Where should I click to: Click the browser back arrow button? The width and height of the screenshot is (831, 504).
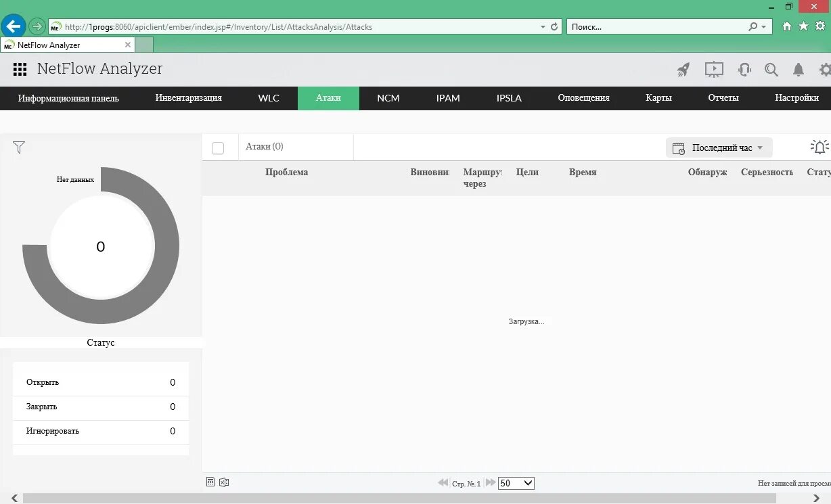click(x=14, y=26)
